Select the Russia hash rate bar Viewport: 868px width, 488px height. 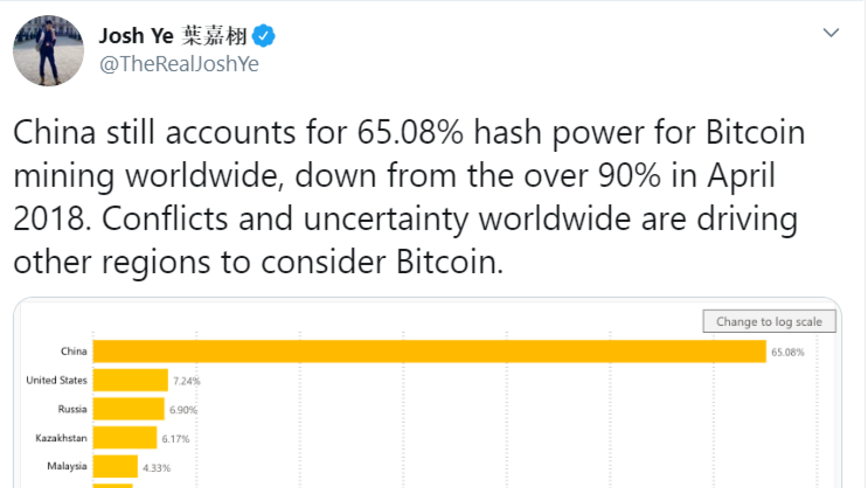coord(129,409)
